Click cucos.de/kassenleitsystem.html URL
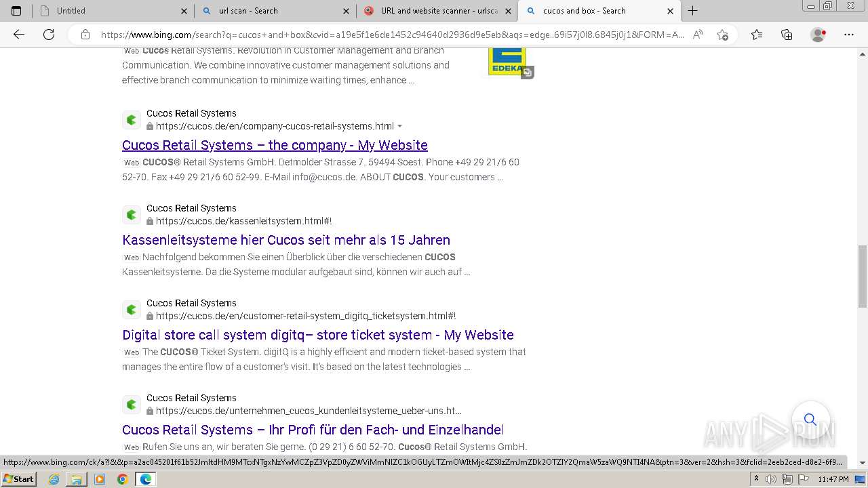The image size is (868, 488). point(243,221)
